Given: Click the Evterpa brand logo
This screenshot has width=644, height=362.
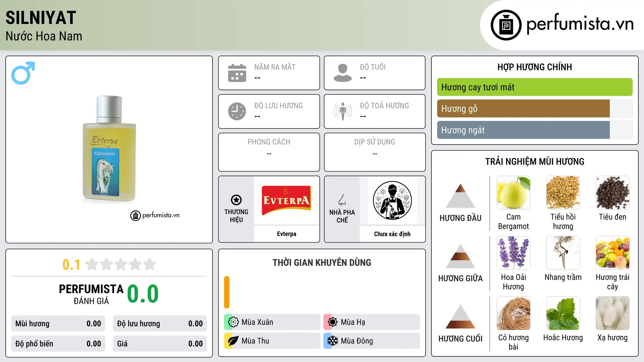Looking at the screenshot, I should coord(286,200).
